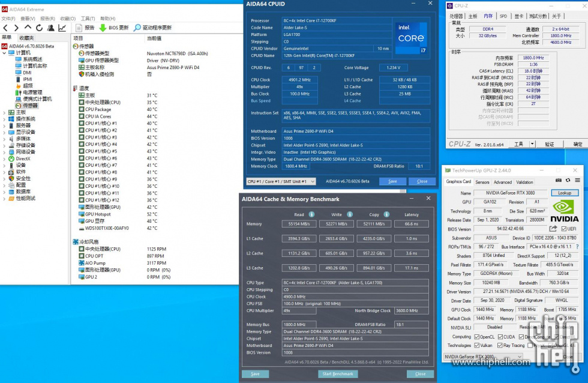Viewport: 588px width, 383px height.
Task: Open the graph chart icon in AIDA64 toolbar
Action: 62,28
